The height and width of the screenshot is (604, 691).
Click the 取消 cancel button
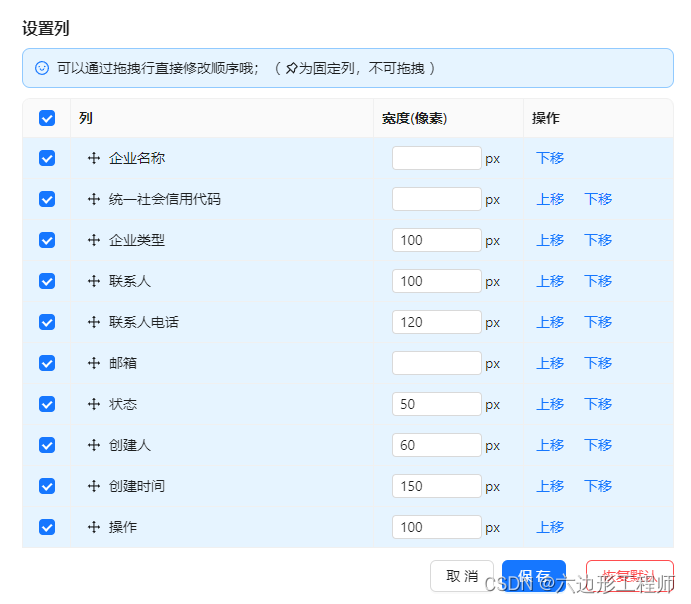[462, 576]
